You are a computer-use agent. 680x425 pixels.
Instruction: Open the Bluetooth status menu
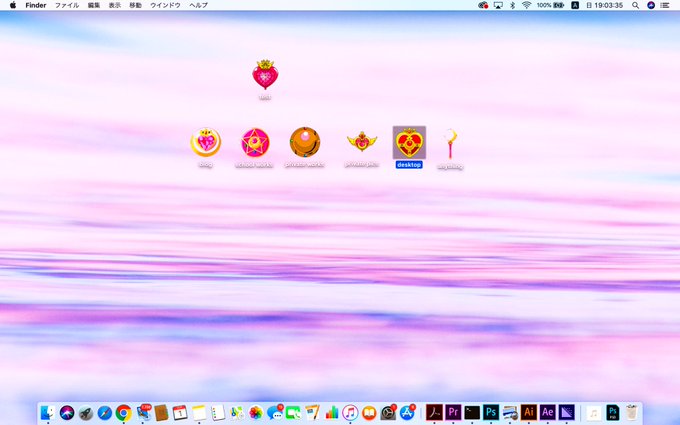(512, 5)
